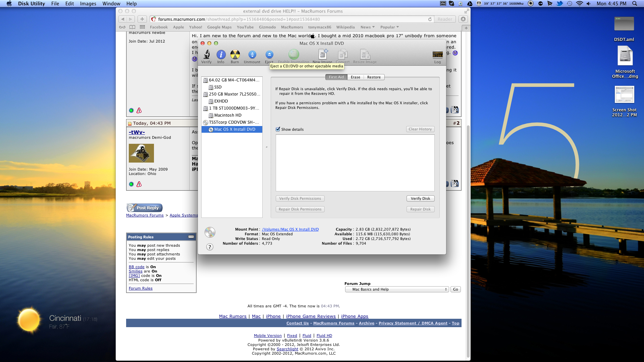Click the New Image toolbar icon
The width and height of the screenshot is (644, 362).
tap(322, 55)
